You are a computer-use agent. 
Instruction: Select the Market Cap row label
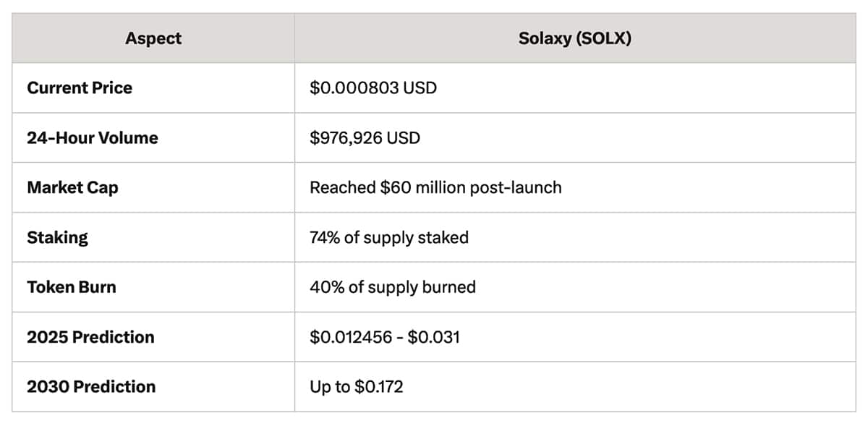pyautogui.click(x=72, y=188)
